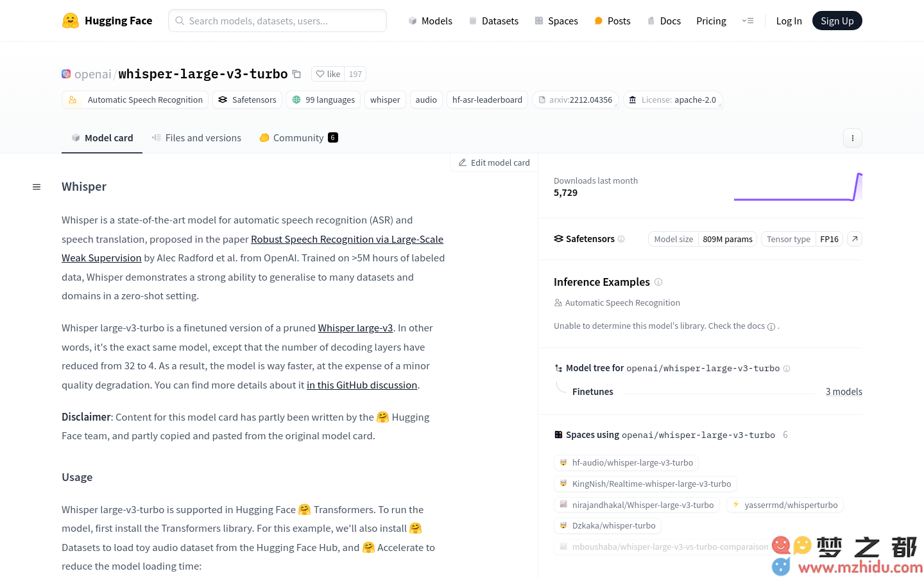Screen dimensions: 924x578
Task: Click the Model tree info icon
Action: (787, 369)
